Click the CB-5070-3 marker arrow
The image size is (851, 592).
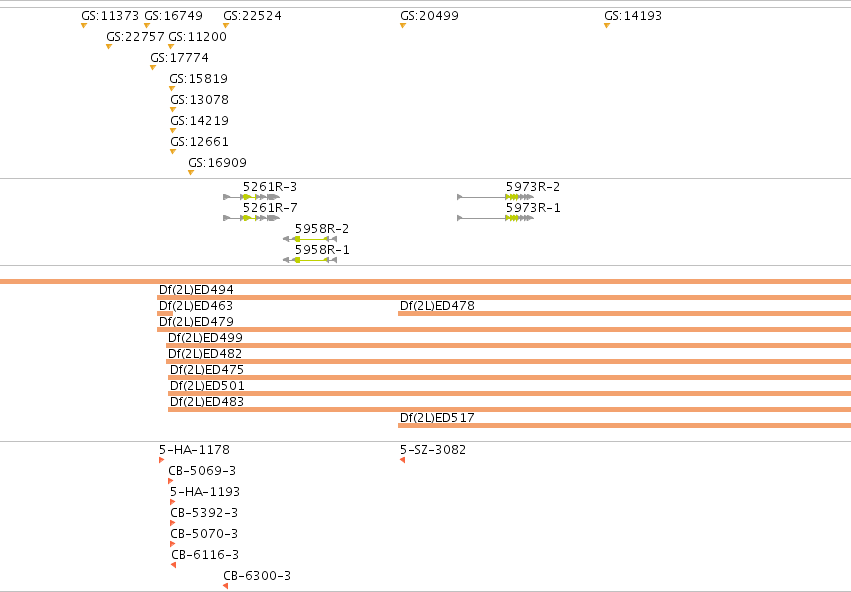click(173, 544)
